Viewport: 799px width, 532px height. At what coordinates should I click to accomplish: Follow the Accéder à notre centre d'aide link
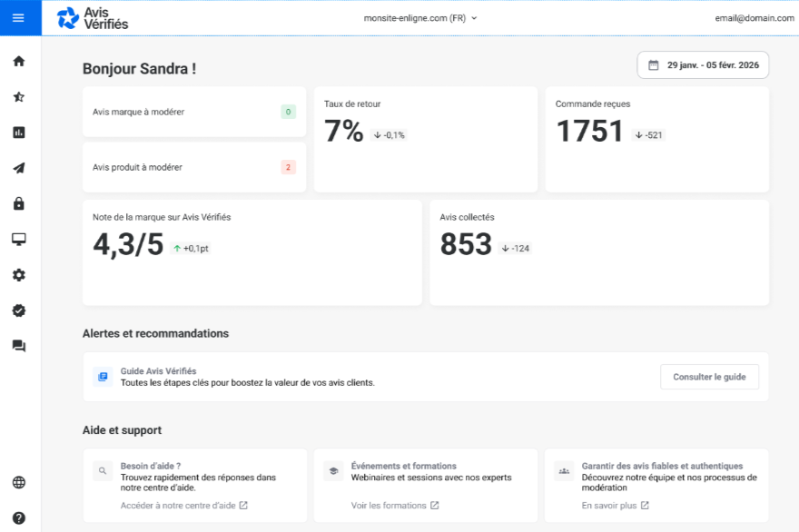click(184, 506)
